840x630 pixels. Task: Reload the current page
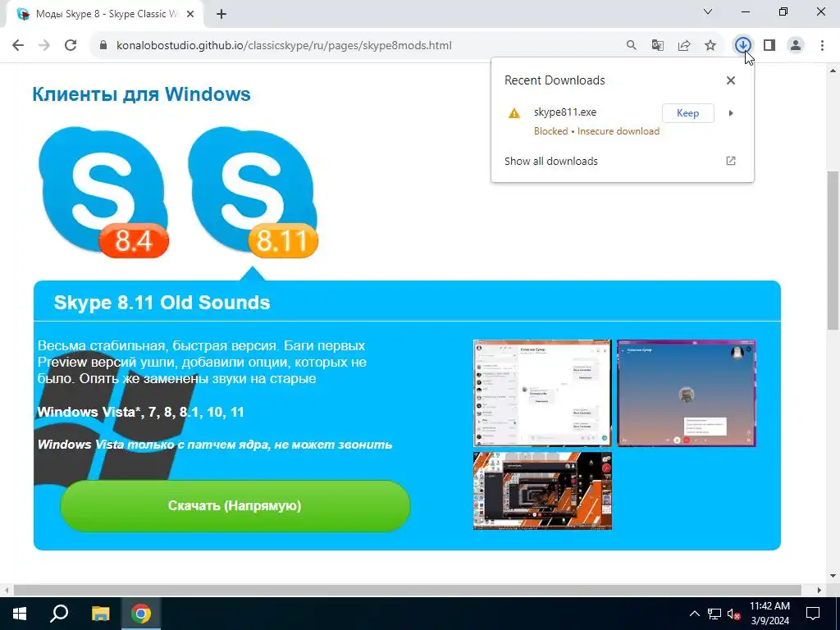click(71, 46)
